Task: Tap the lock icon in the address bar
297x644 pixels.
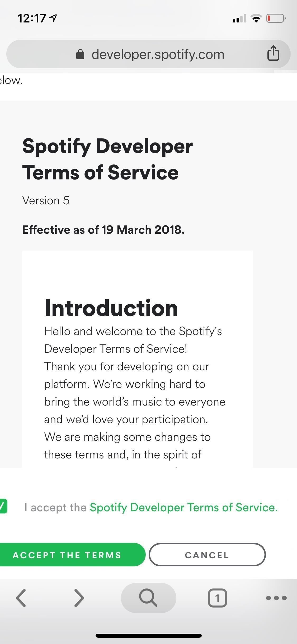Action: 80,54
